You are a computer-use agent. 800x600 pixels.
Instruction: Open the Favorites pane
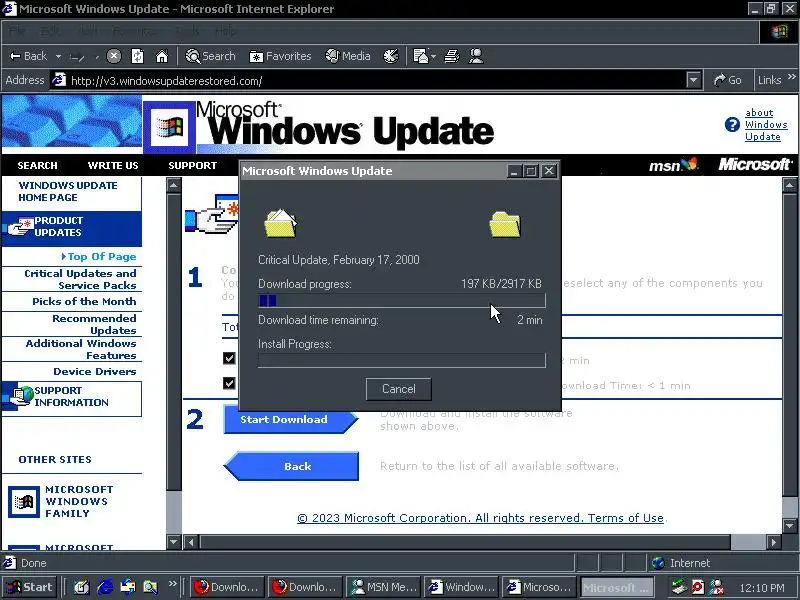[280, 56]
